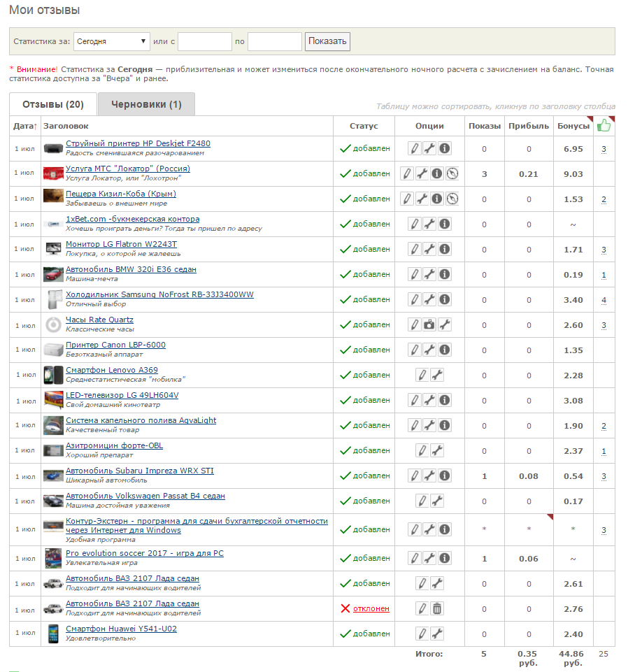Open wrench options for Пещера Кизил-Коба review
The image size is (635, 672).
pyautogui.click(x=422, y=199)
